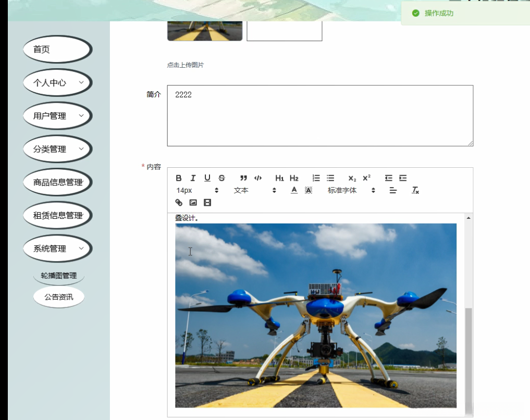Open 商品信息管理 in the sidebar
The image size is (530, 420).
57,182
